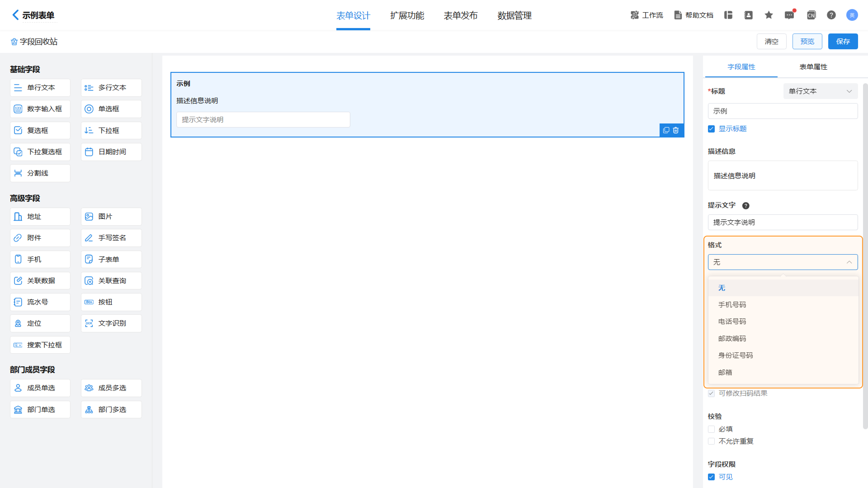Add a 单行文本 field
Screen dimensions: 868x488
pos(40,88)
